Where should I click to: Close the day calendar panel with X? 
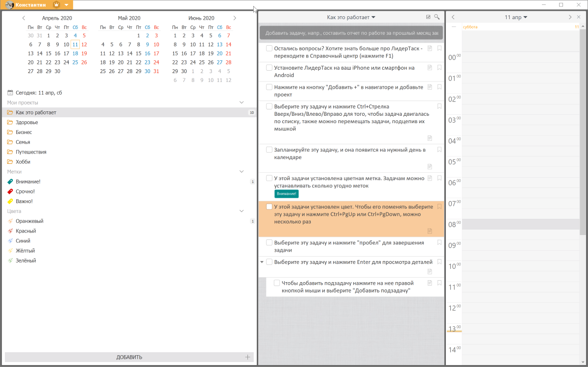tap(579, 17)
